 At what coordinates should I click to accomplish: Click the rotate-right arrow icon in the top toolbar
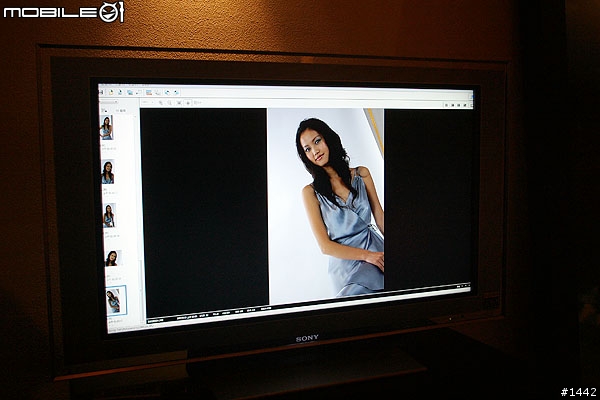176,92
